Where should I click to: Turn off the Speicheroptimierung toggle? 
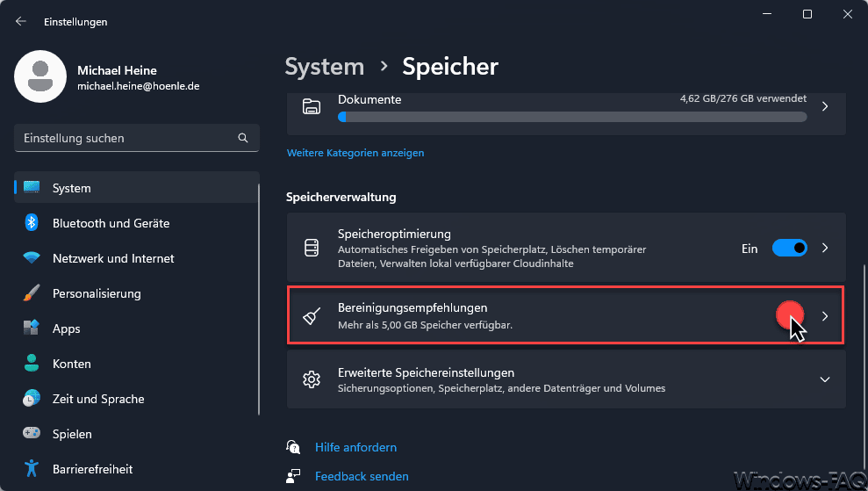(790, 248)
